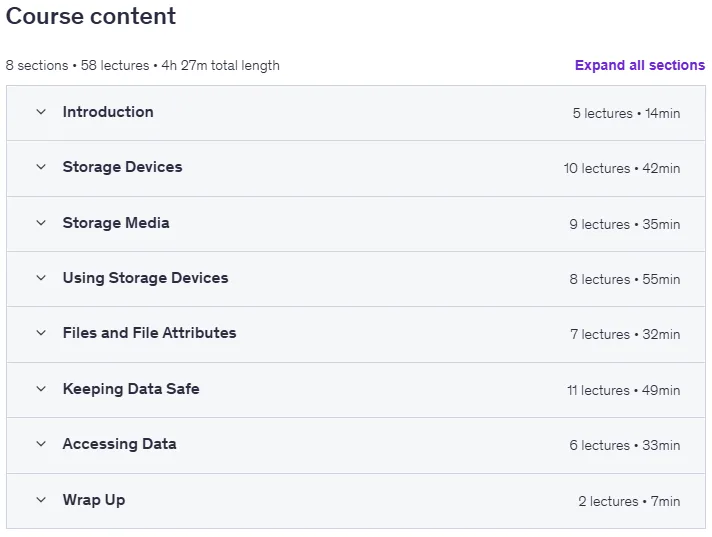Image resolution: width=712 pixels, height=537 pixels.
Task: Select the Introduction section title
Action: click(108, 112)
